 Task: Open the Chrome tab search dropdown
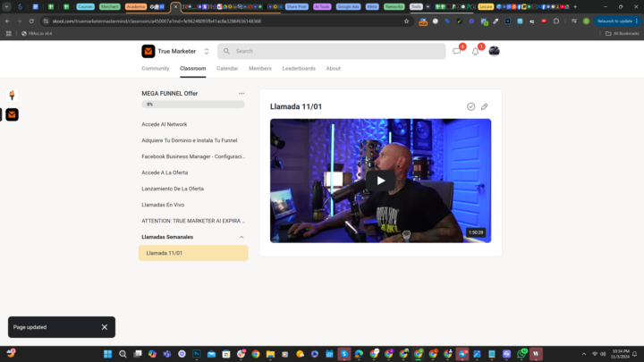(6, 6)
